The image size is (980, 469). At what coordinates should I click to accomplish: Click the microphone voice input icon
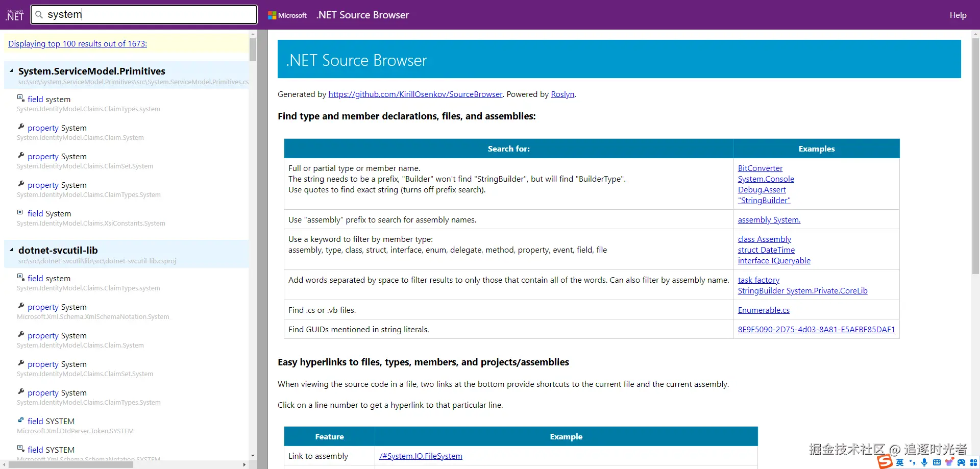pos(924,462)
